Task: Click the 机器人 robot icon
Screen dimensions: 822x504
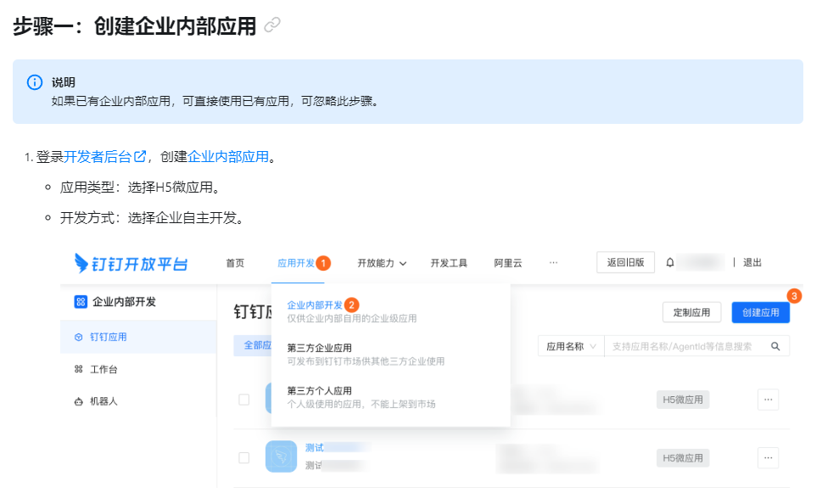Action: [x=79, y=401]
